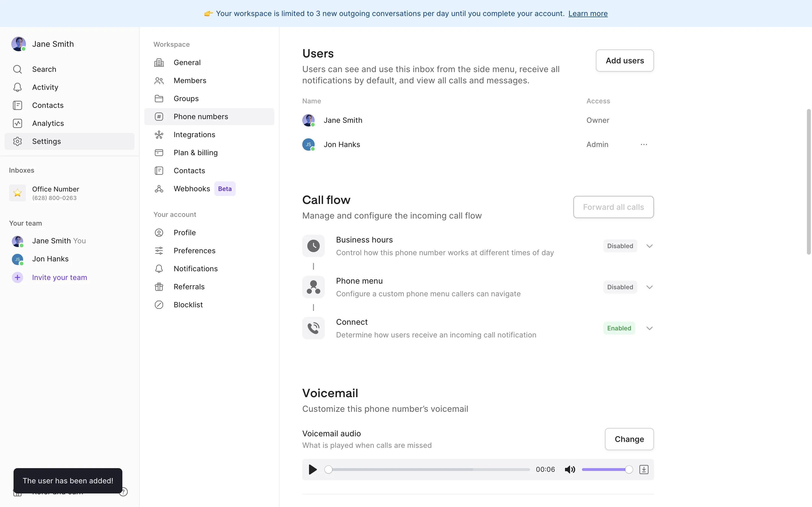Click the Search magnifier icon in sidebar
The height and width of the screenshot is (507, 812).
17,69
